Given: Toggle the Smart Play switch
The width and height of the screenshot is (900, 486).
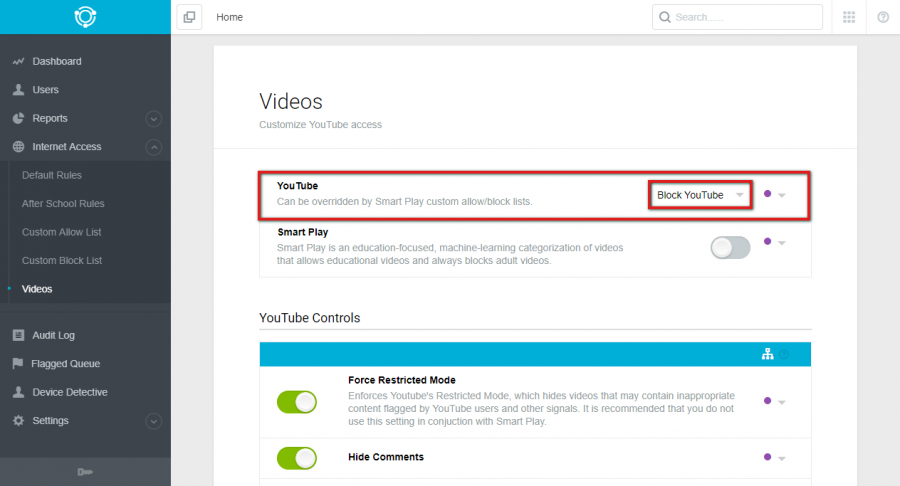Looking at the screenshot, I should (730, 248).
